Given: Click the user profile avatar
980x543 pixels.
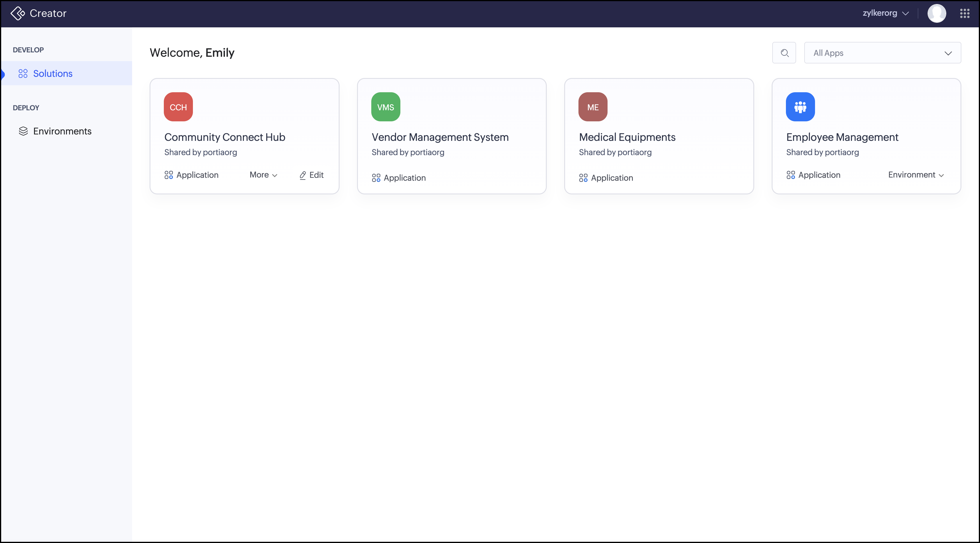Looking at the screenshot, I should coord(936,13).
